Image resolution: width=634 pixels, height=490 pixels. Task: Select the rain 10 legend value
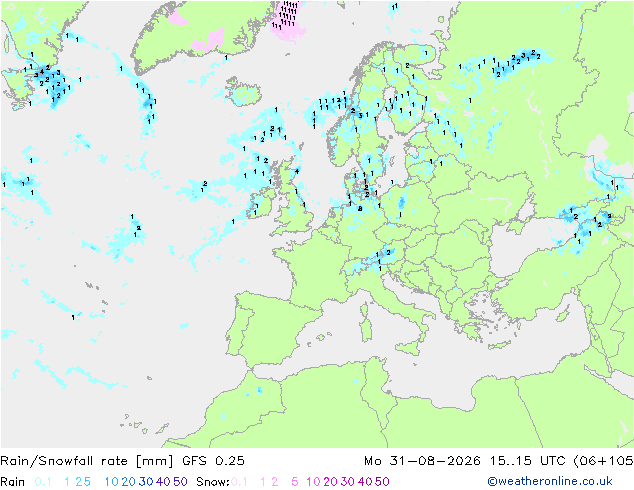[112, 482]
